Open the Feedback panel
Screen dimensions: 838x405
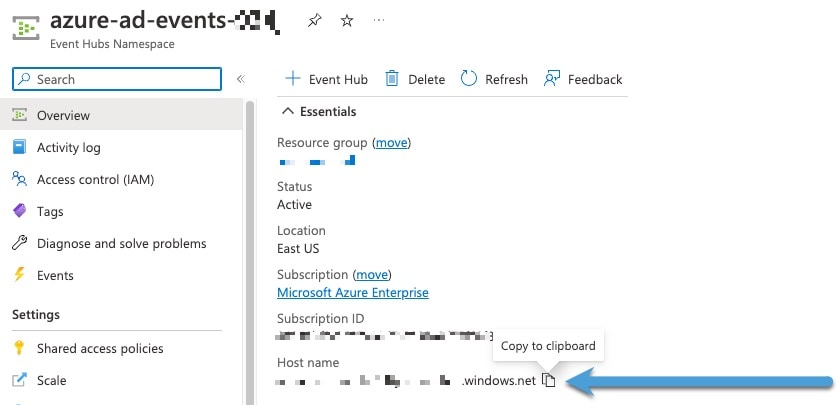coord(583,79)
